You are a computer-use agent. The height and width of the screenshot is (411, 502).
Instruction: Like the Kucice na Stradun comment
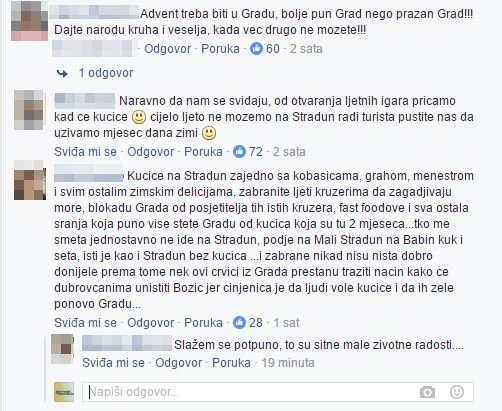pos(85,323)
